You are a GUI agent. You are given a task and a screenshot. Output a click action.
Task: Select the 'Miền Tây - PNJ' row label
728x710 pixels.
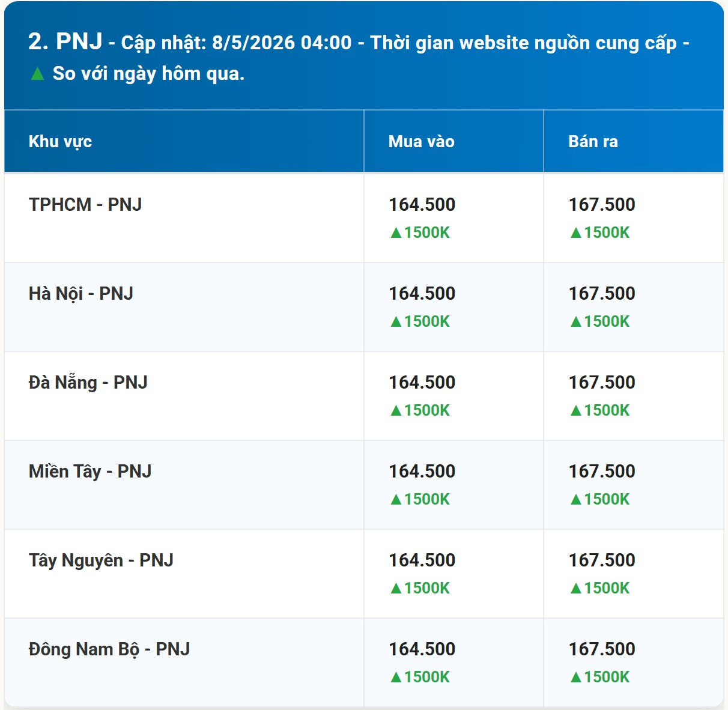[x=90, y=472]
